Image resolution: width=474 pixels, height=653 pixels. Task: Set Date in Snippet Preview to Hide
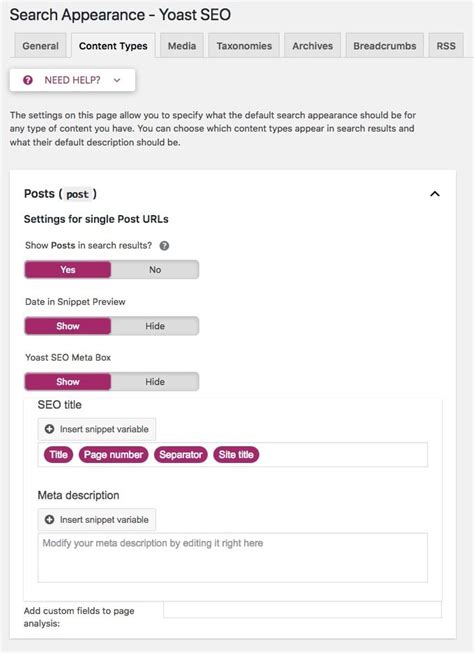(x=155, y=326)
